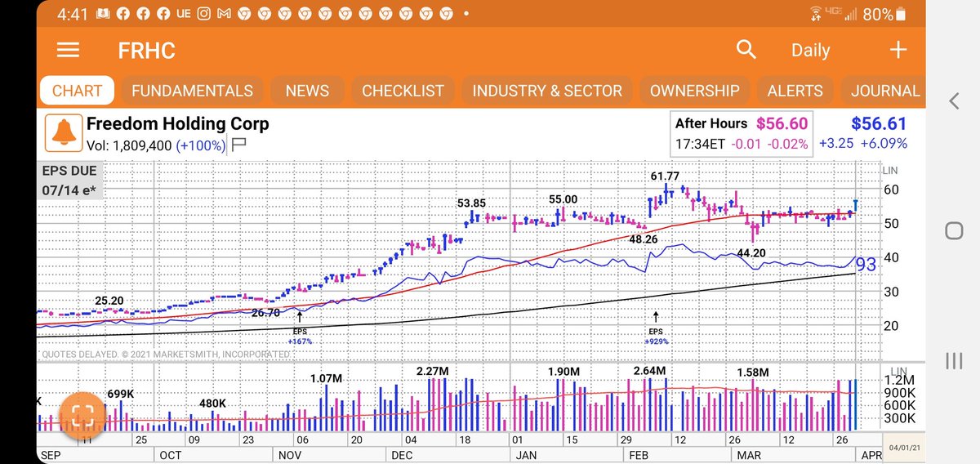Tap the 480K volume label
Viewport: 980px width, 464px height.
214,403
